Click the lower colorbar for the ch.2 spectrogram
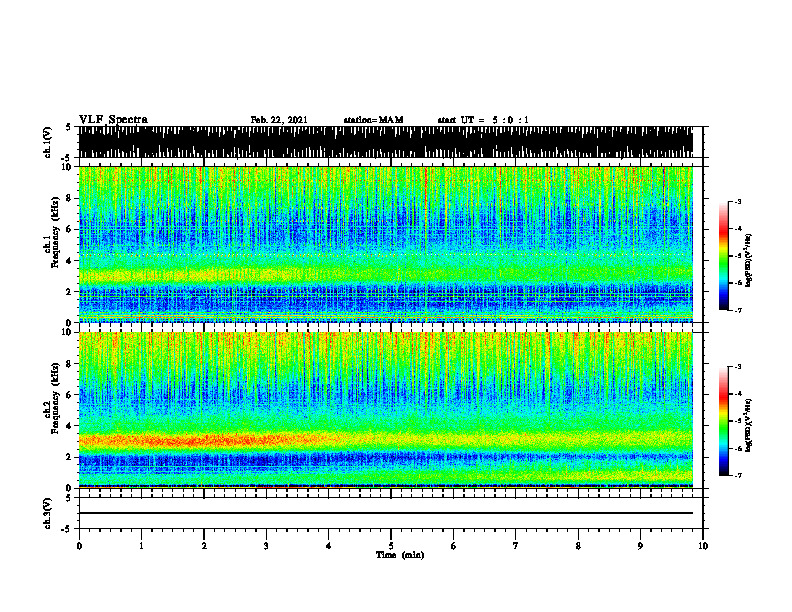 [723, 421]
